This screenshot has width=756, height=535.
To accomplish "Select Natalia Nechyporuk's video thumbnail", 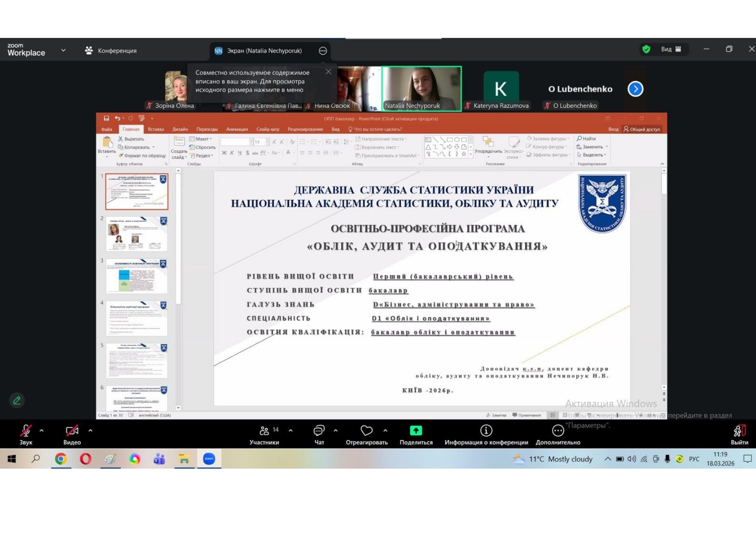I will (x=421, y=88).
